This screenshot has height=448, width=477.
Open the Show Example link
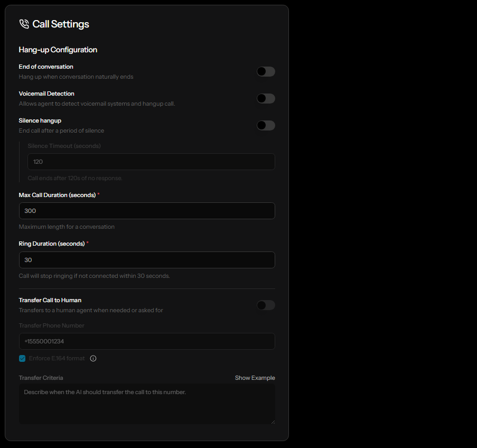point(255,378)
